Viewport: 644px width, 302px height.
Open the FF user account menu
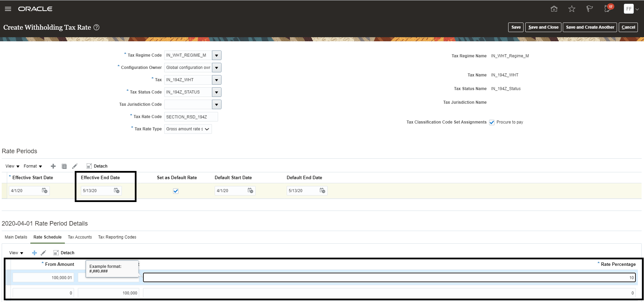[631, 9]
